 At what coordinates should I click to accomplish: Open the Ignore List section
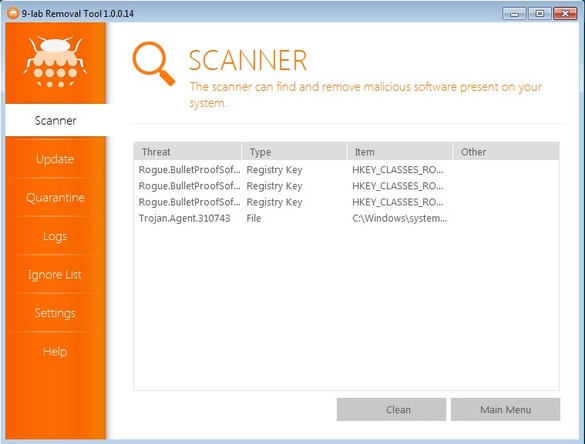tap(55, 275)
